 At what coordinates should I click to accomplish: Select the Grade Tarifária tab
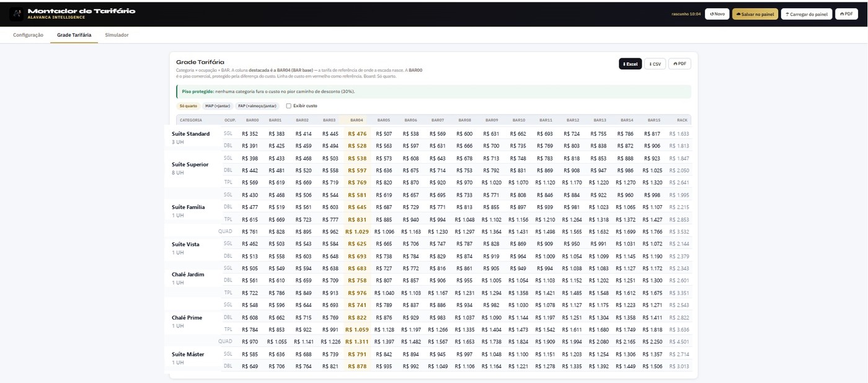coord(74,35)
